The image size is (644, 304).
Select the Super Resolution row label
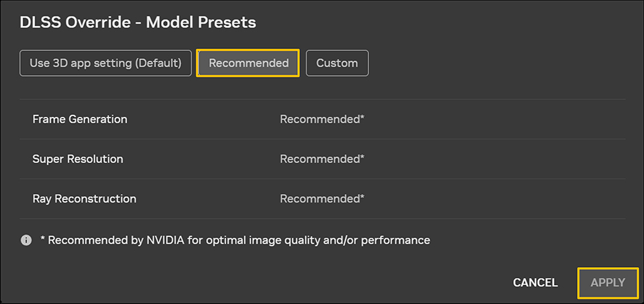(78, 159)
